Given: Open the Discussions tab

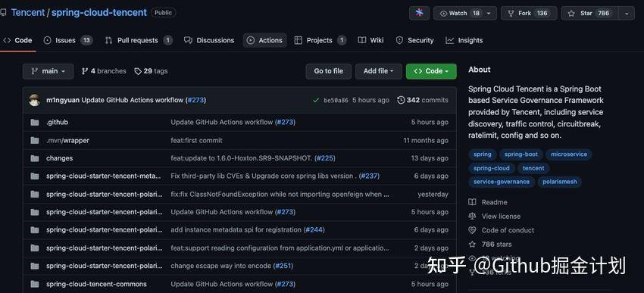Looking at the screenshot, I should [209, 40].
